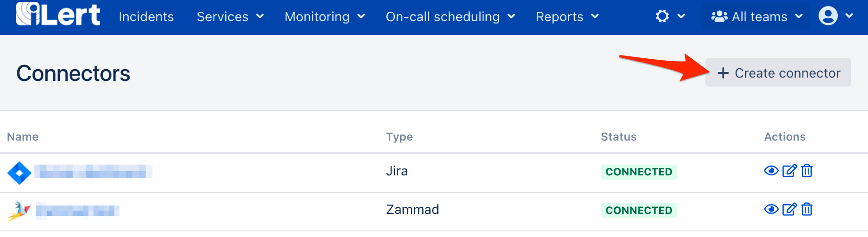Image resolution: width=868 pixels, height=237 pixels.
Task: Open the Reports menu
Action: pyautogui.click(x=567, y=17)
